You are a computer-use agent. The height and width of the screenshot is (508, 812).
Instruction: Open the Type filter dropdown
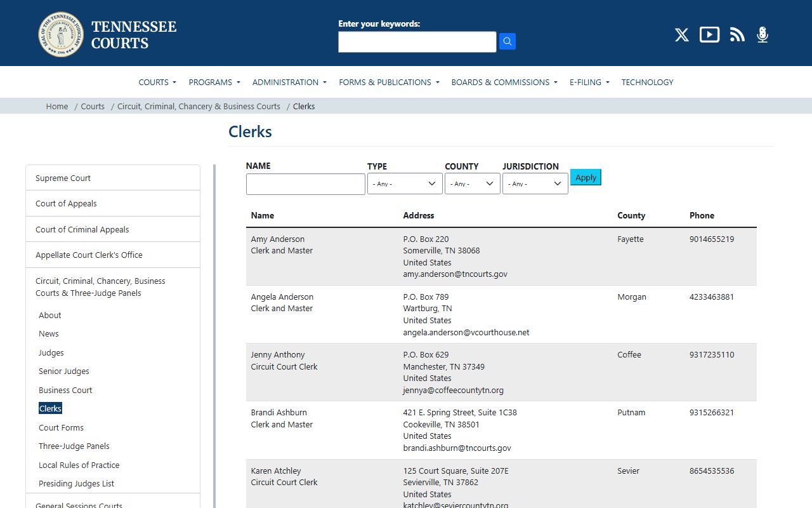point(405,184)
